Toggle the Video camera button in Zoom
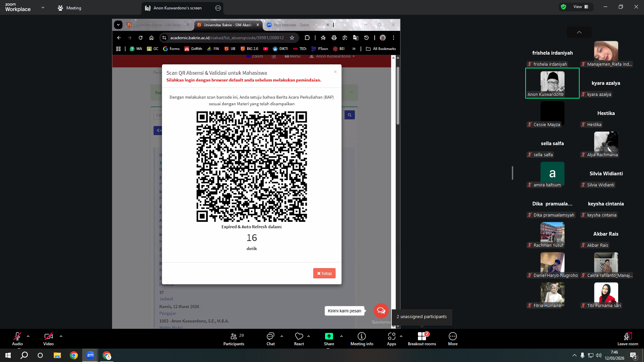Screen dimensions: 644x362 tap(48, 339)
